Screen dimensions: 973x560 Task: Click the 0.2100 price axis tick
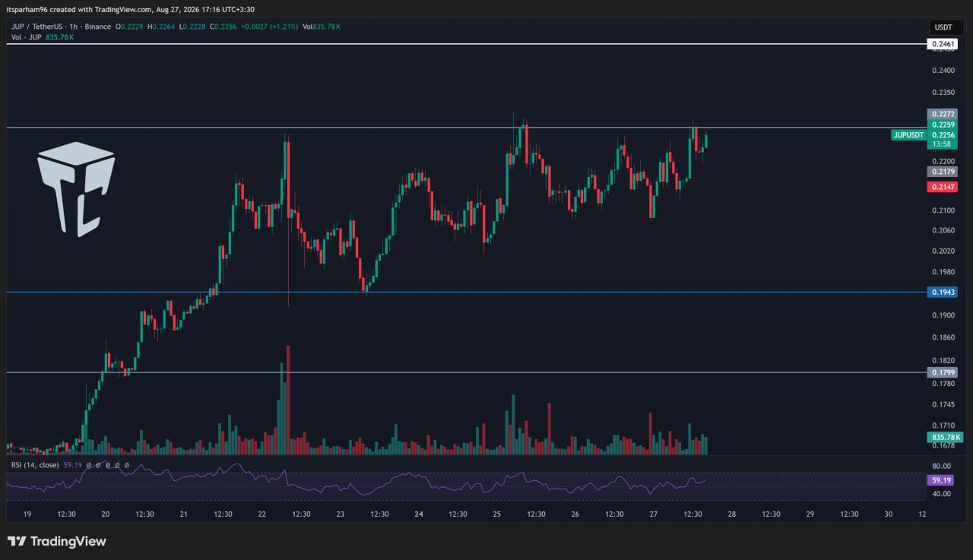942,211
